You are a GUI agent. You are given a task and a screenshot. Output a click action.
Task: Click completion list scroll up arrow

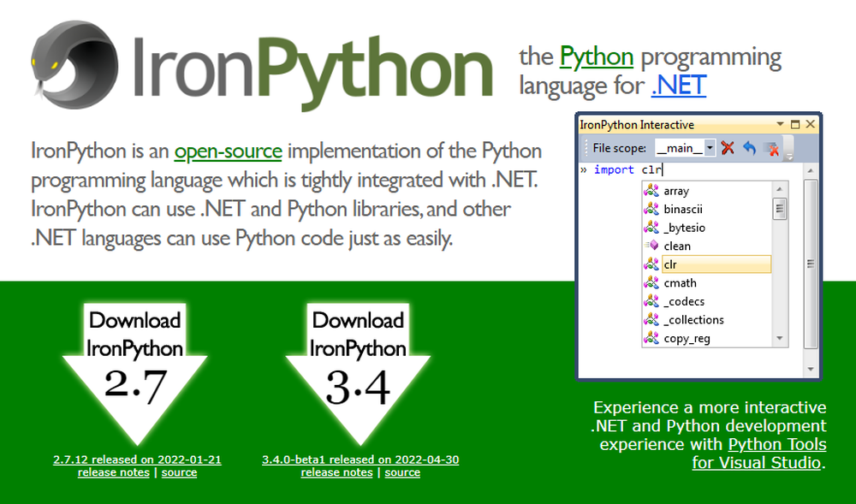tap(780, 189)
